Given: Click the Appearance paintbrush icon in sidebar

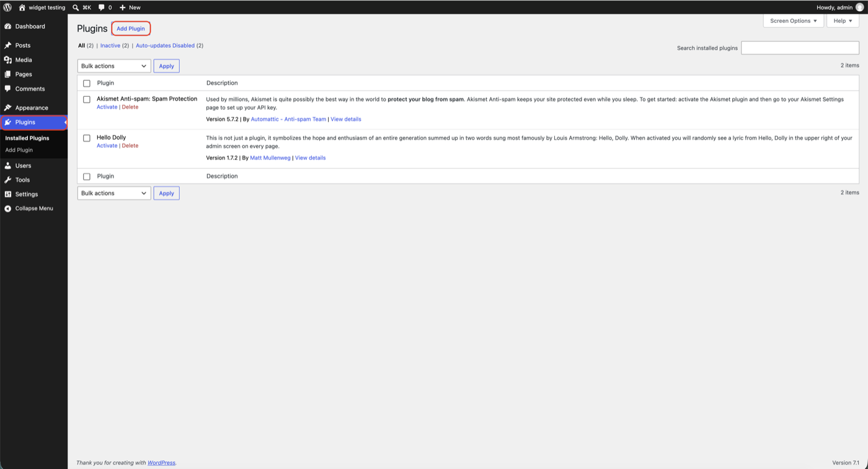Looking at the screenshot, I should (x=8, y=108).
